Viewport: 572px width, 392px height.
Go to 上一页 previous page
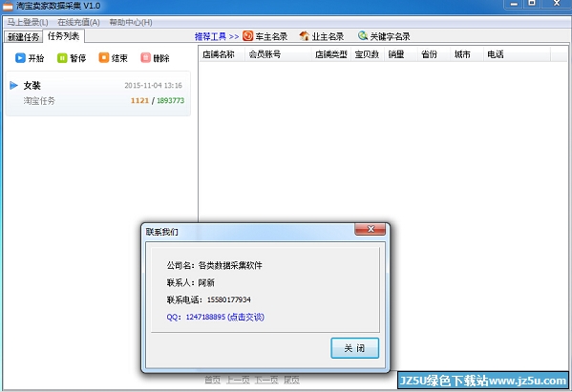pos(238,381)
